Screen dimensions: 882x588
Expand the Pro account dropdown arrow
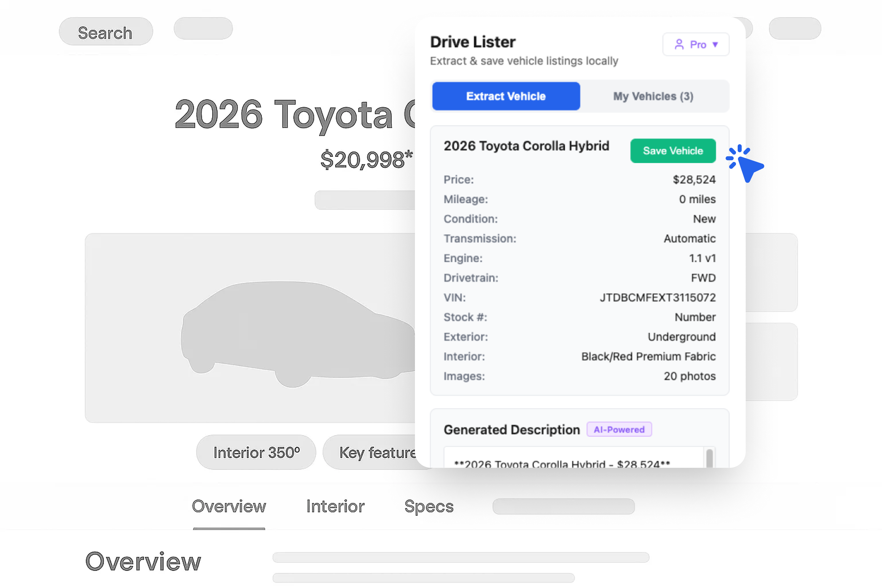click(715, 45)
